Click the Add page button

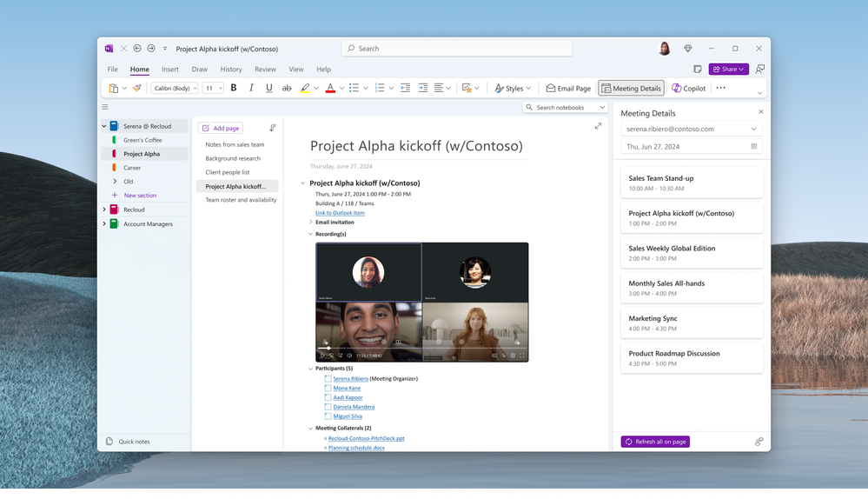[221, 128]
